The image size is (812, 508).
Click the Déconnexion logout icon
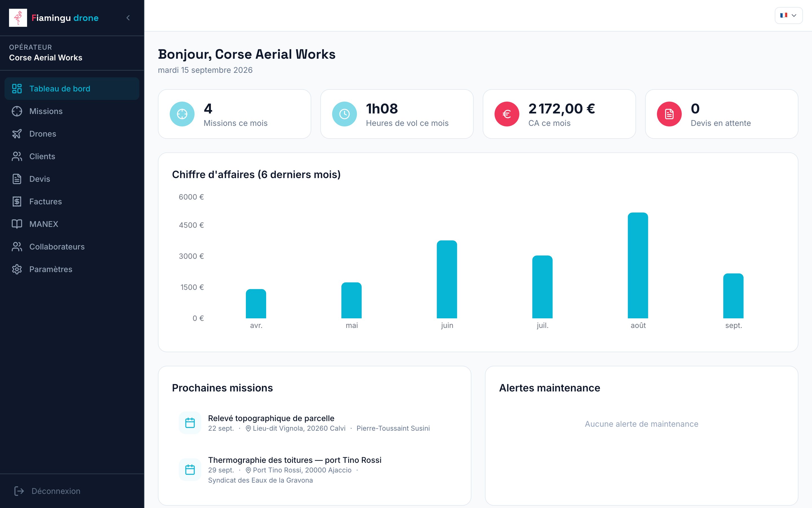tap(19, 491)
